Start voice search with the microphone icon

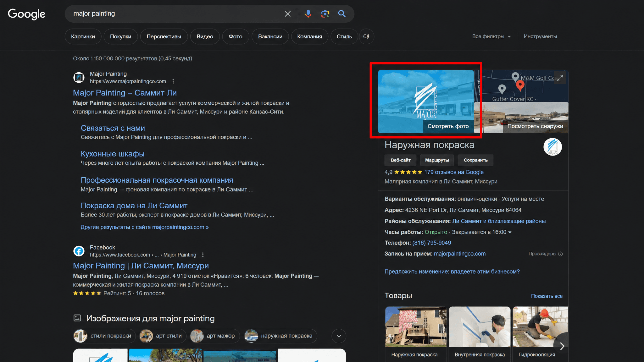[x=308, y=14]
